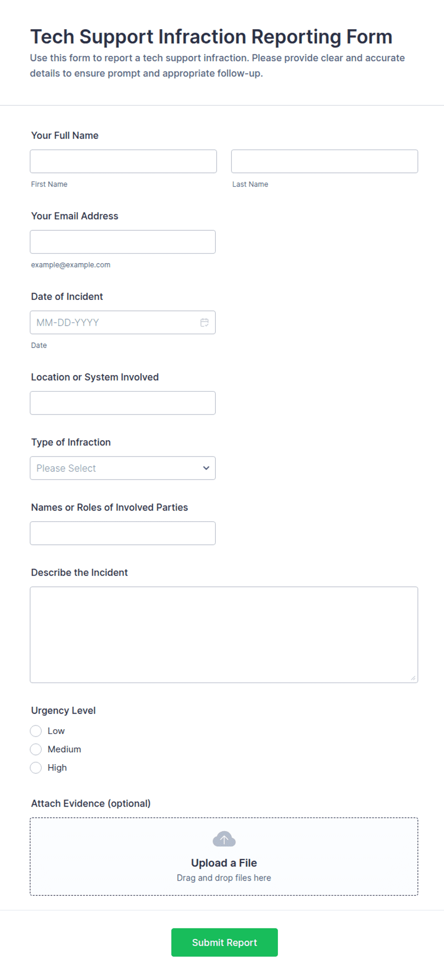This screenshot has width=444, height=980.
Task: Click the Involved Parties input field
Action: point(123,533)
